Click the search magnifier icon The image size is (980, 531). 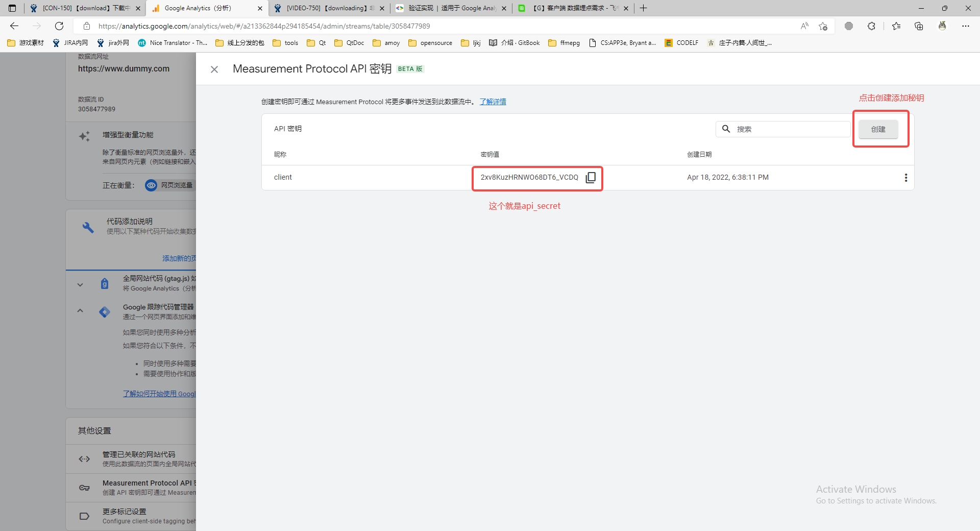coord(726,129)
